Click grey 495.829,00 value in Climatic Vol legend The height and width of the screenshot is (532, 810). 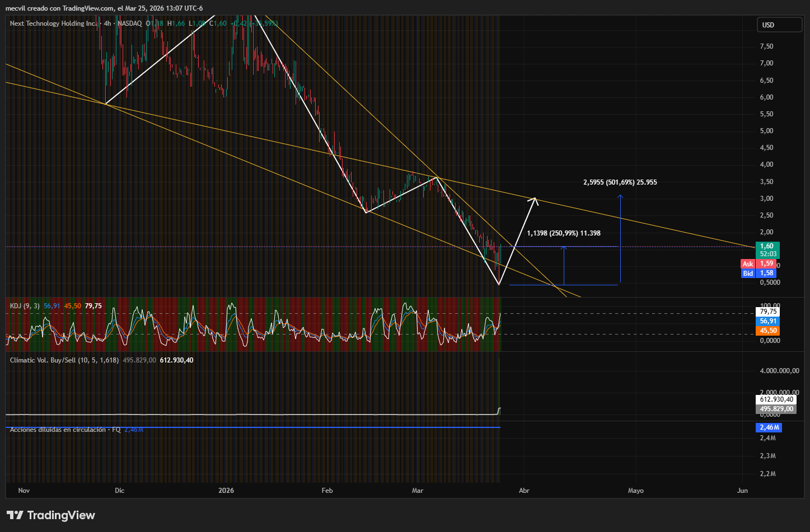[139, 360]
